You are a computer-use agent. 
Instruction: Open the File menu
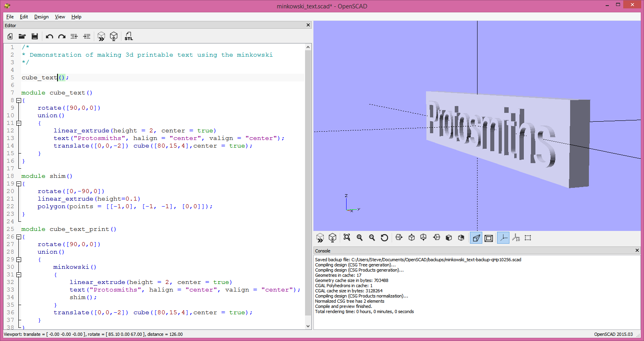pyautogui.click(x=10, y=17)
